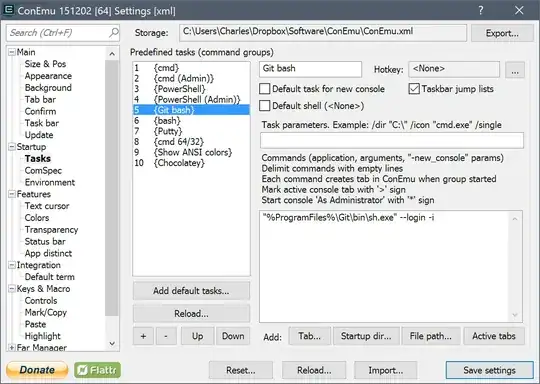Image resolution: width=540 pixels, height=384 pixels.
Task: Collapse the Features tree node
Action: click(12, 194)
